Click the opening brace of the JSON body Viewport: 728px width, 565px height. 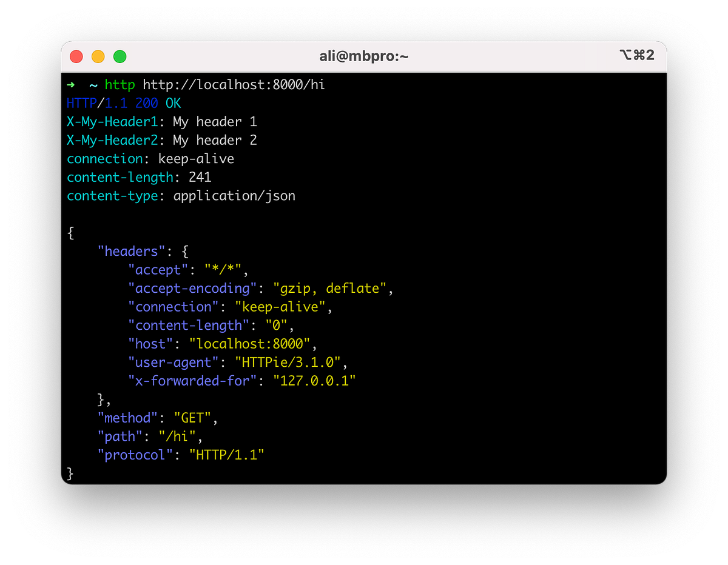69,232
